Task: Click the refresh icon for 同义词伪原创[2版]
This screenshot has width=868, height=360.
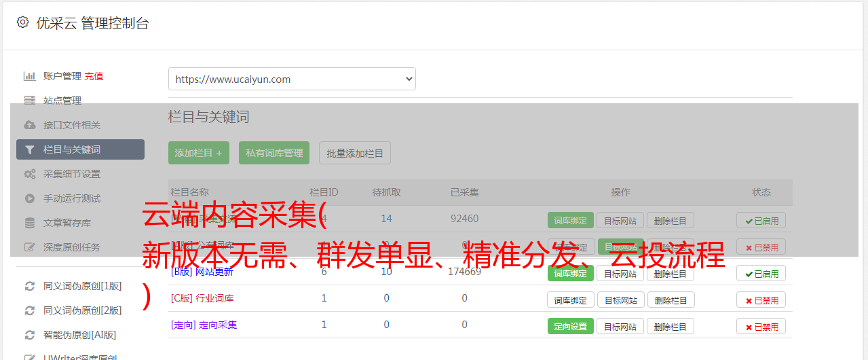Action: click(30, 310)
